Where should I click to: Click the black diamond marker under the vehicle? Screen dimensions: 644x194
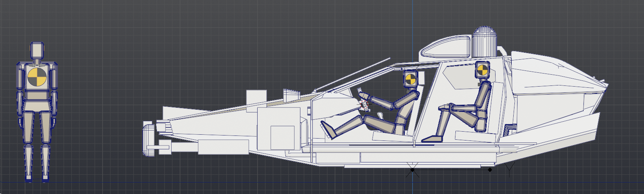(490, 169)
